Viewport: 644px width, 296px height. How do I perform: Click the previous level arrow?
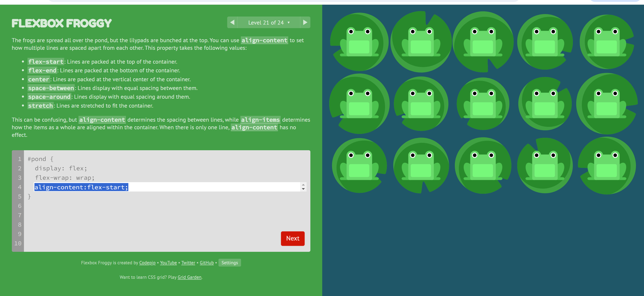[x=232, y=22]
